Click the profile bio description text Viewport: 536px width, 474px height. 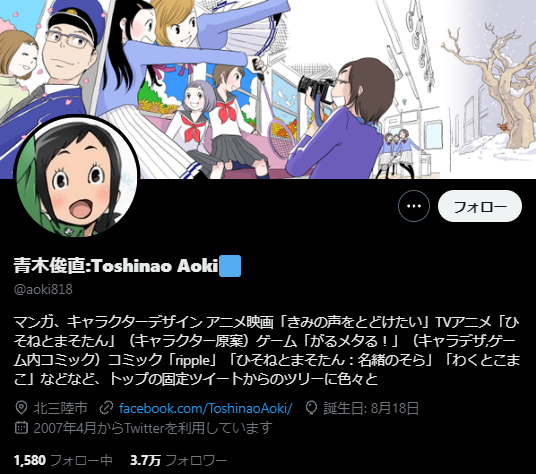pyautogui.click(x=267, y=350)
